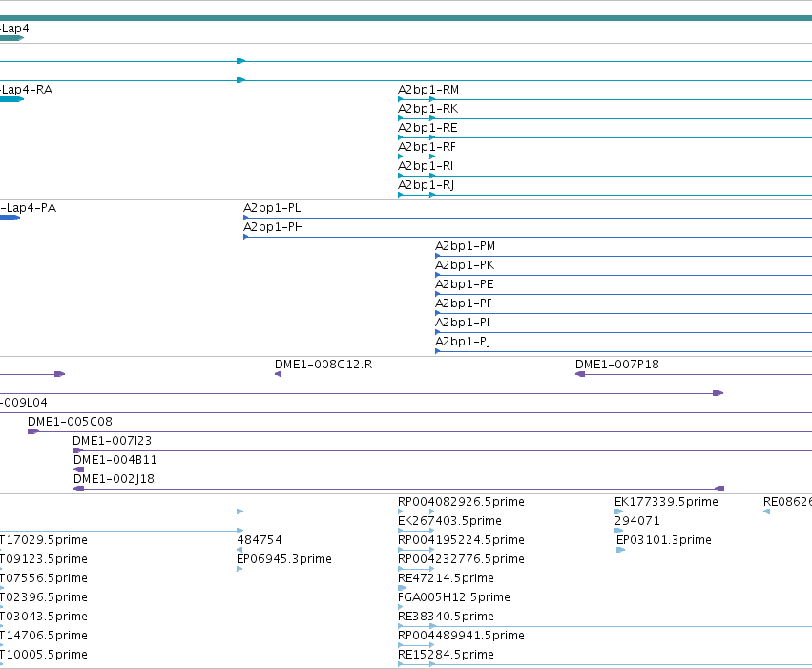Select the EP03101.3prime EST label
The image size is (812, 669).
(x=664, y=540)
